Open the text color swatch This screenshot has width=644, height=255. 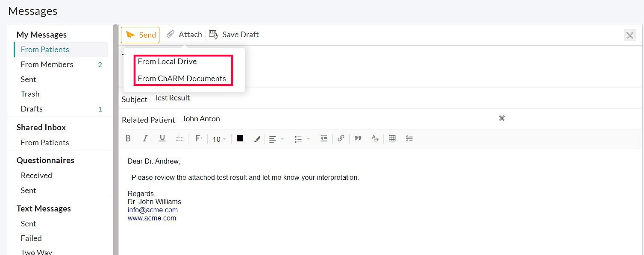coord(240,138)
